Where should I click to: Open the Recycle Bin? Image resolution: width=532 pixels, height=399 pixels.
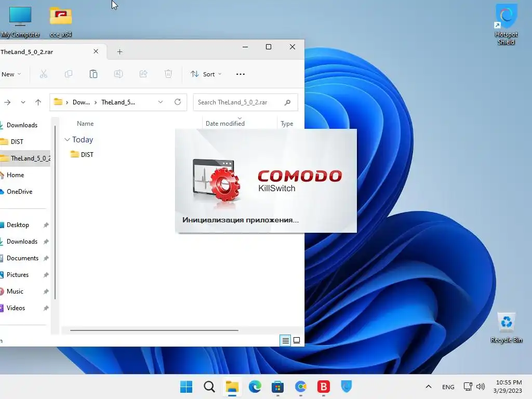(506, 328)
